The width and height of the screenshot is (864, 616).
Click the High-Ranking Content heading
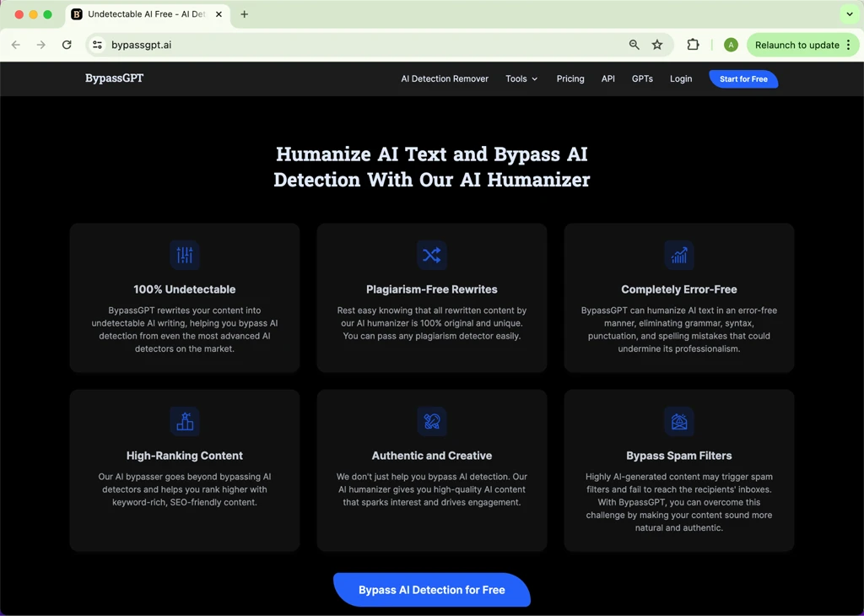pos(185,456)
